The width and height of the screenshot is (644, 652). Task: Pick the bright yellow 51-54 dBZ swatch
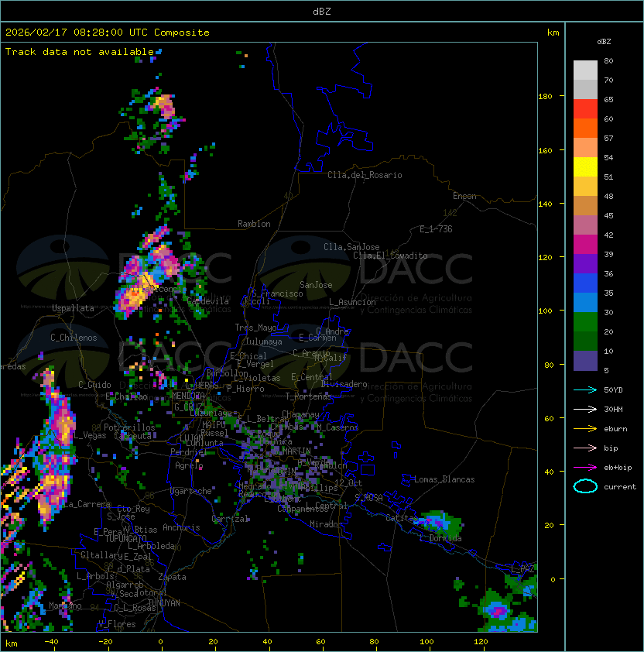(x=585, y=167)
